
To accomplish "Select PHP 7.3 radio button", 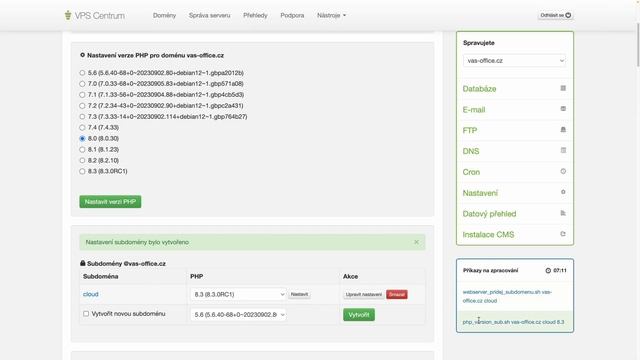I will point(82,117).
